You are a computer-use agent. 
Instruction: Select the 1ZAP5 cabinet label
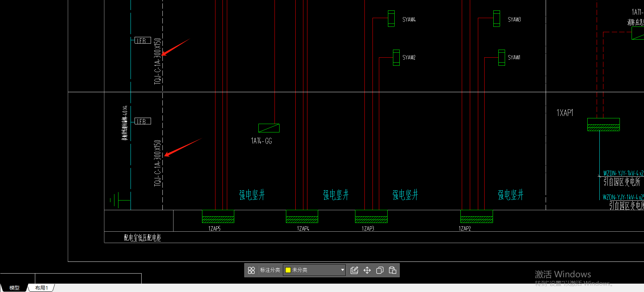(x=214, y=229)
